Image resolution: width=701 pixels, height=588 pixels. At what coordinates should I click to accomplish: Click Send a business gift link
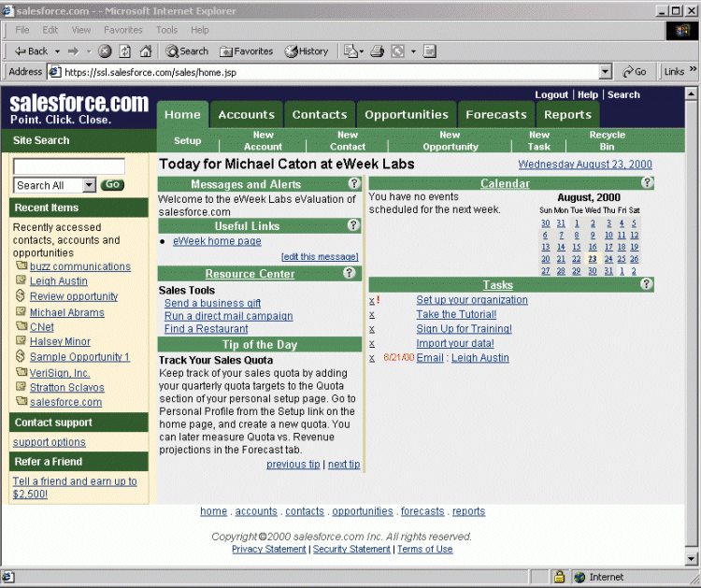[x=212, y=303]
